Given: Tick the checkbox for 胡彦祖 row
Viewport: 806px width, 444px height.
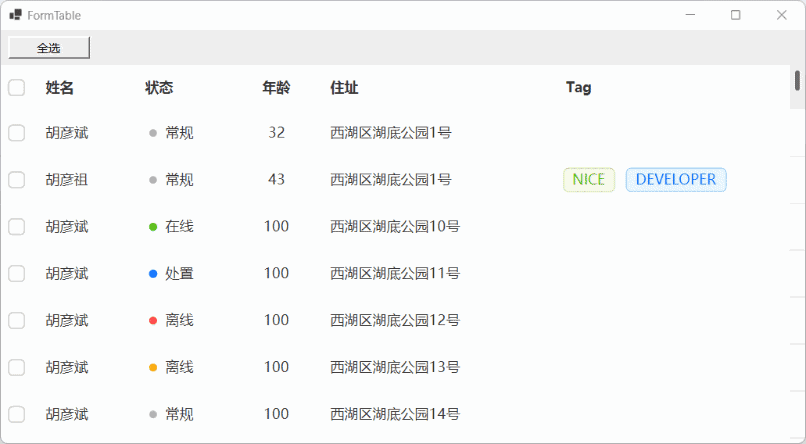Looking at the screenshot, I should tap(17, 180).
